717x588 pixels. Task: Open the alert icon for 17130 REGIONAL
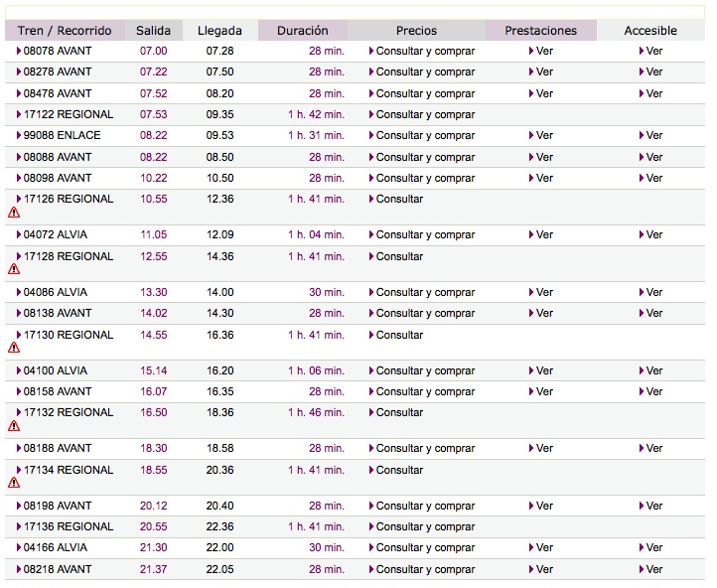click(14, 348)
